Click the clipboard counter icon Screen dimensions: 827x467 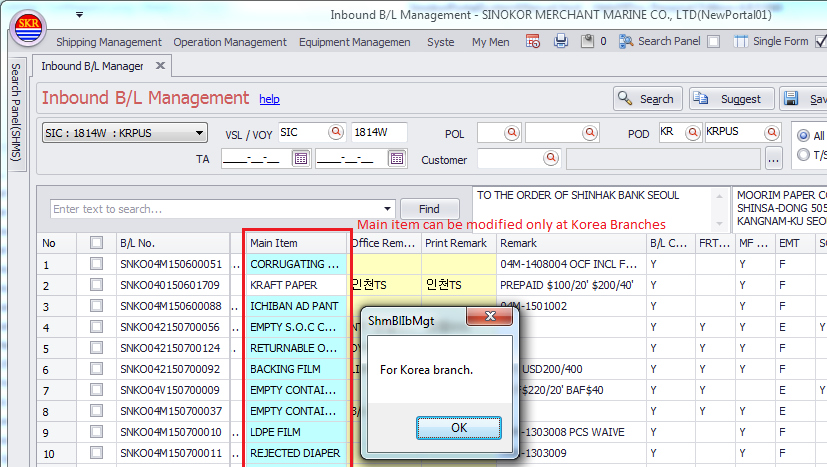pos(588,41)
